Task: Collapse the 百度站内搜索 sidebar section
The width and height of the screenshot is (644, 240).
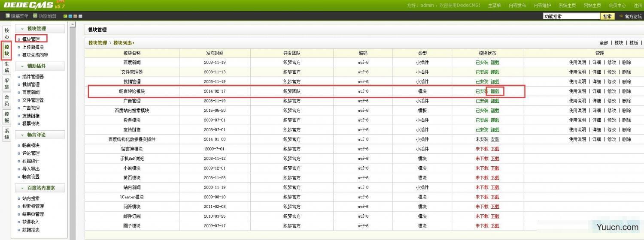Action: [22, 188]
